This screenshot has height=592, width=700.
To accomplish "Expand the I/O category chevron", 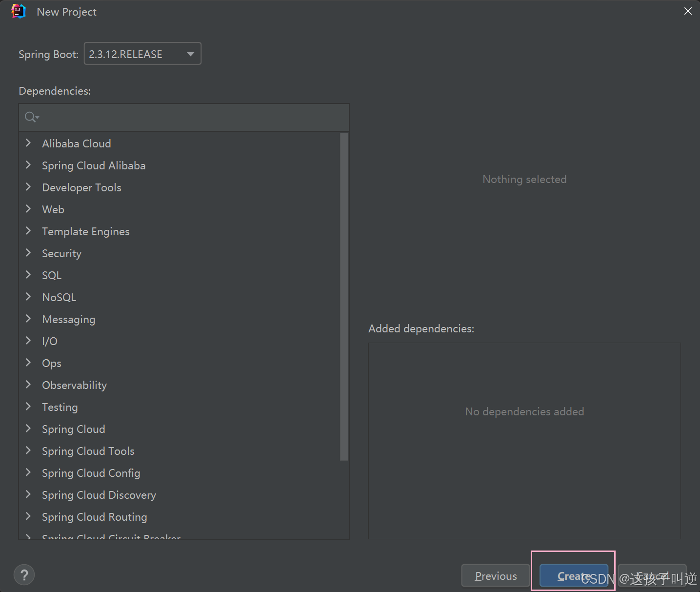I will click(28, 341).
